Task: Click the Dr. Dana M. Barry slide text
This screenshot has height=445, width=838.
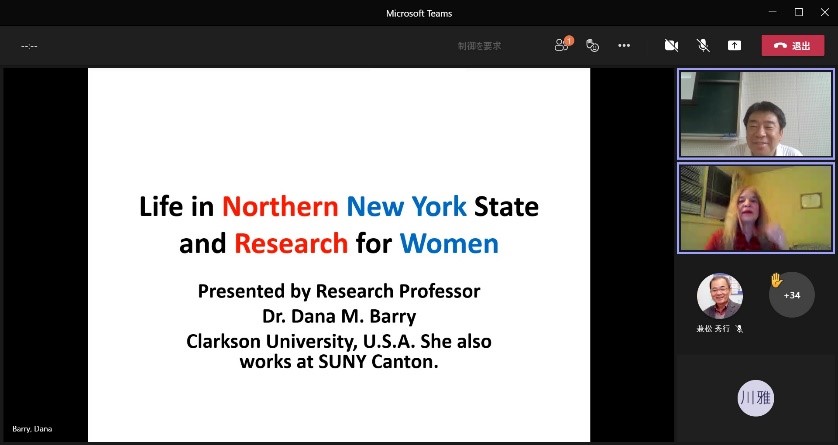Action: click(339, 316)
